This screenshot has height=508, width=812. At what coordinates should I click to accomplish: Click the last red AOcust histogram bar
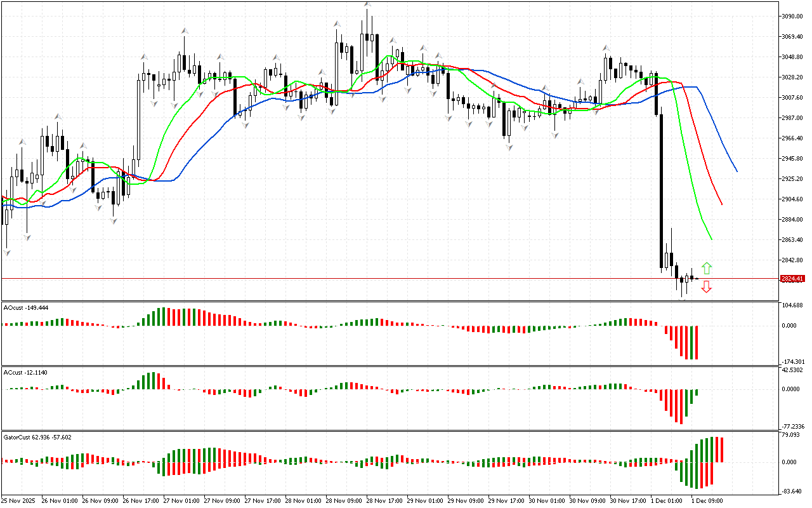pyautogui.click(x=697, y=343)
